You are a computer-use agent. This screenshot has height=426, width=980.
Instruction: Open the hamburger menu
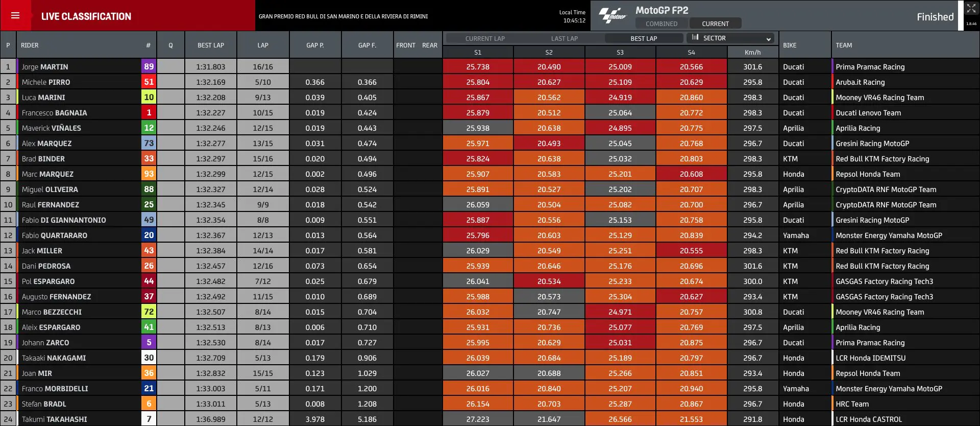[x=15, y=15]
